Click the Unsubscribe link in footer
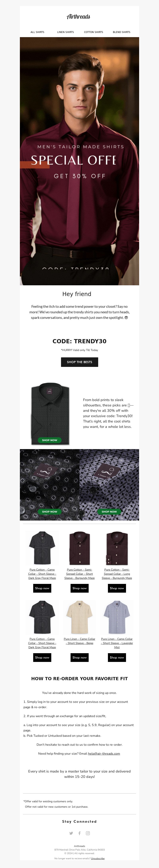The width and height of the screenshot is (159, 868). (98, 858)
